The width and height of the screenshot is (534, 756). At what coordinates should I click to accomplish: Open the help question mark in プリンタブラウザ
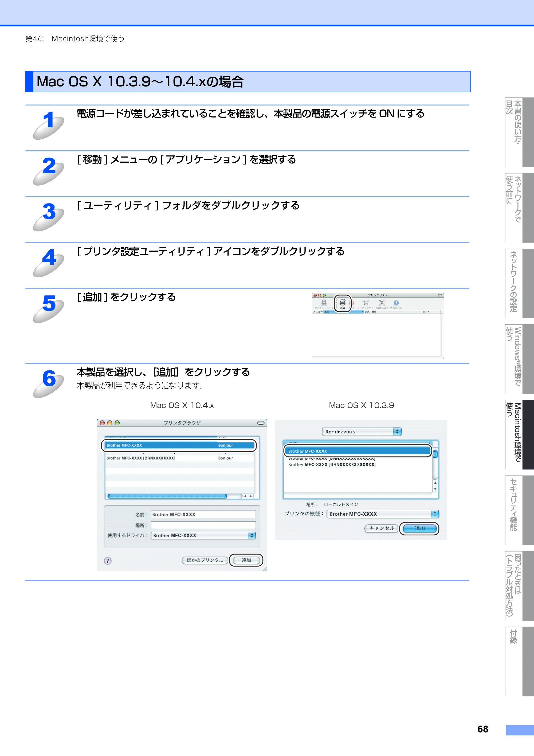tap(108, 561)
